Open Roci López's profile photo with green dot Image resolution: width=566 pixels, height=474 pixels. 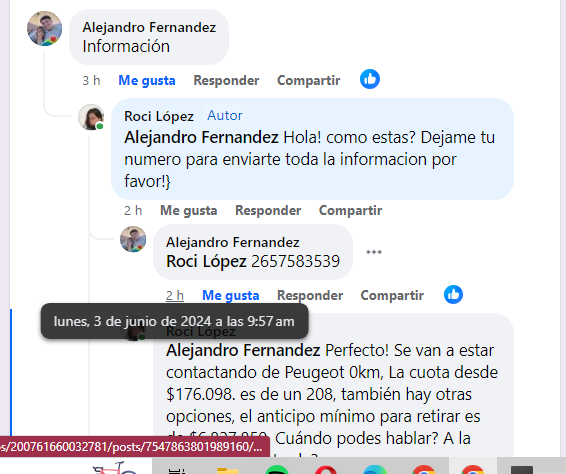click(x=91, y=117)
